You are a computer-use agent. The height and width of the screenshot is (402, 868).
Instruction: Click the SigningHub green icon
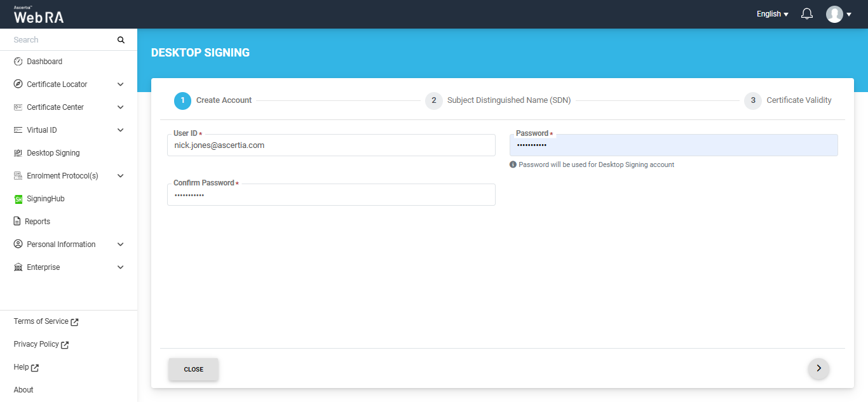point(18,199)
